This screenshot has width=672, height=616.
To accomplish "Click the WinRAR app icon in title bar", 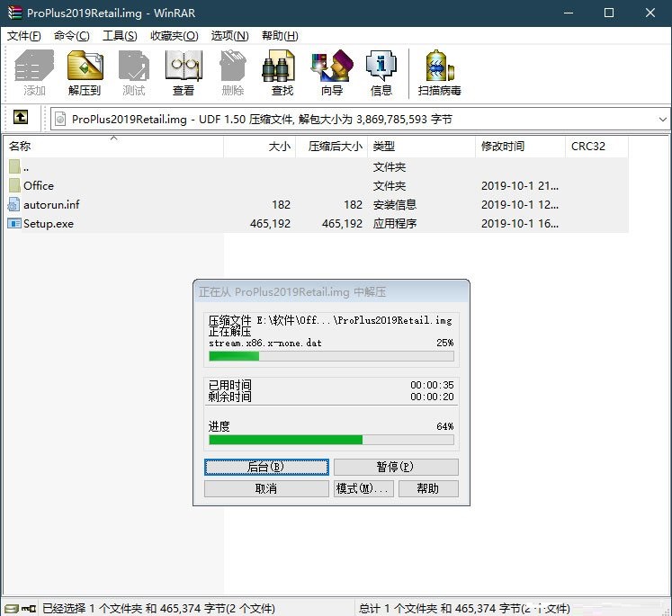I will coord(15,13).
